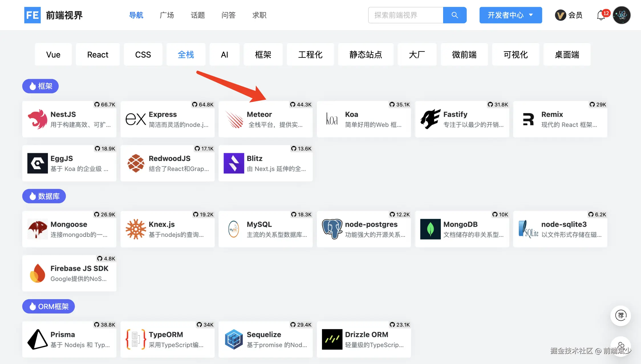This screenshot has width=641, height=364.
Task: Click the Blitz purple logo
Action: [x=234, y=163]
